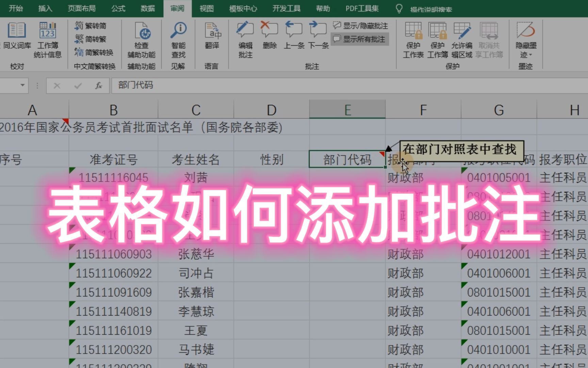
Task: Convert simplified to traditional (简转繁)
Action: (x=91, y=39)
